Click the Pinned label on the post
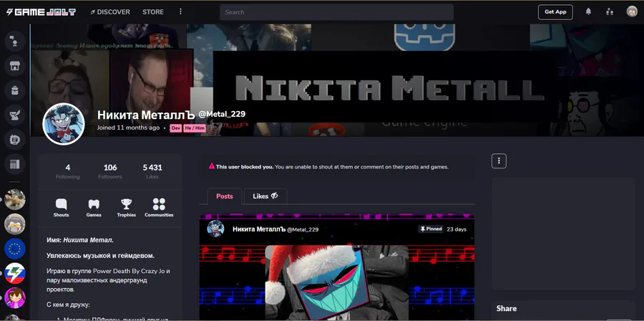Screen dimensions: 644x321 point(431,229)
